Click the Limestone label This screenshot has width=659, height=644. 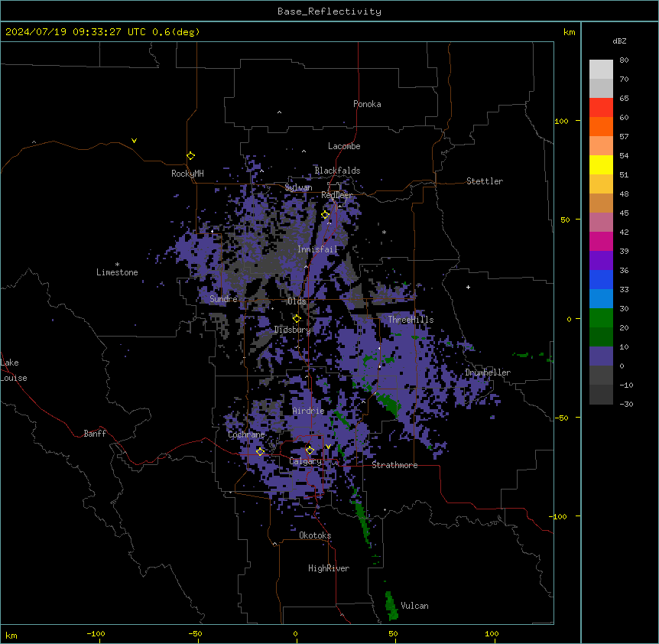(117, 272)
